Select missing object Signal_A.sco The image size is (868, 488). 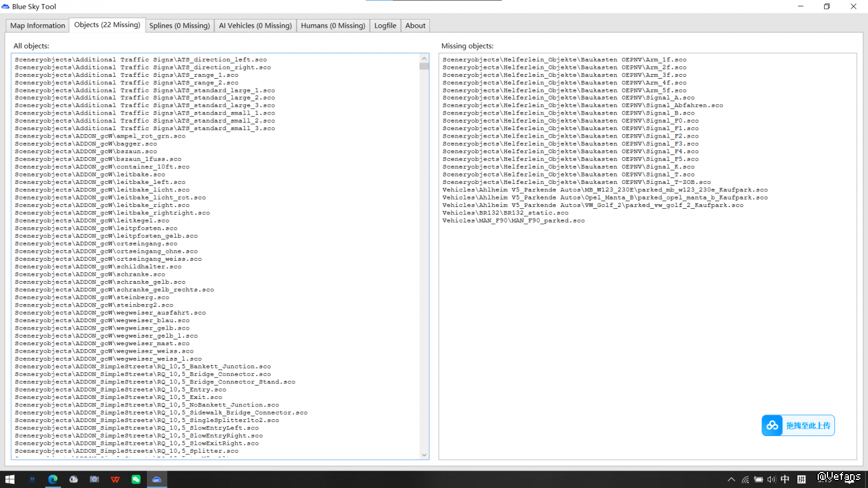(x=569, y=98)
